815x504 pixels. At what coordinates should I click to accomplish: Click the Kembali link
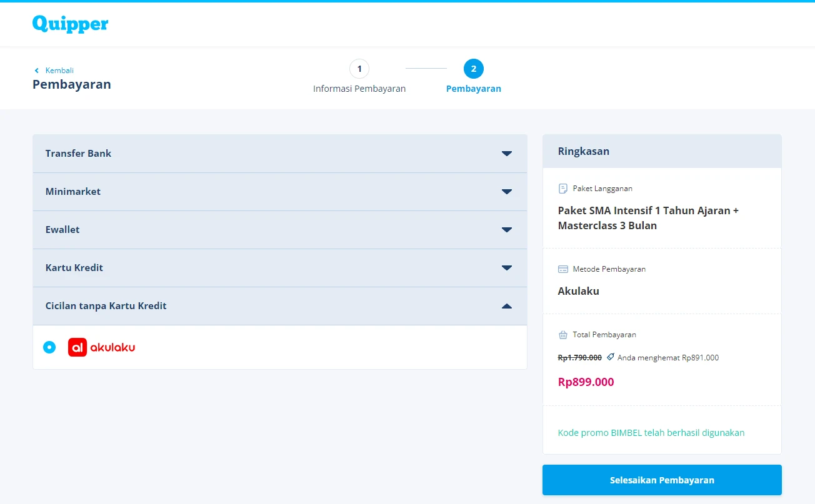click(x=59, y=71)
